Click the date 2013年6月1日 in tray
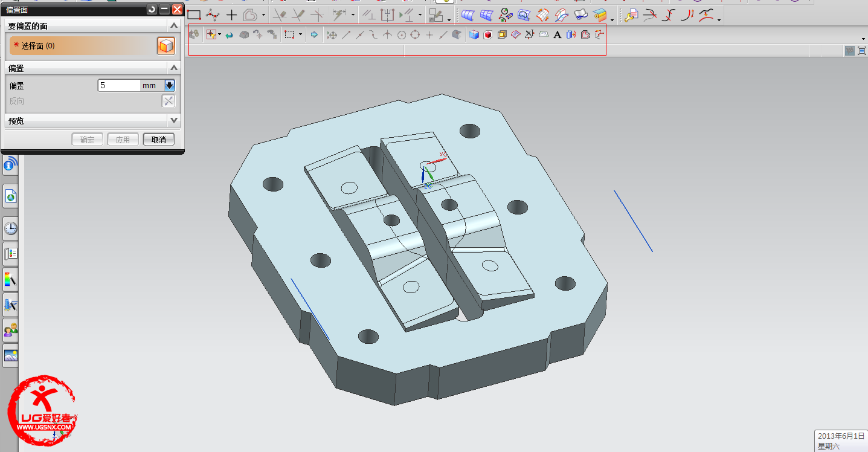This screenshot has height=452, width=868. 840,436
